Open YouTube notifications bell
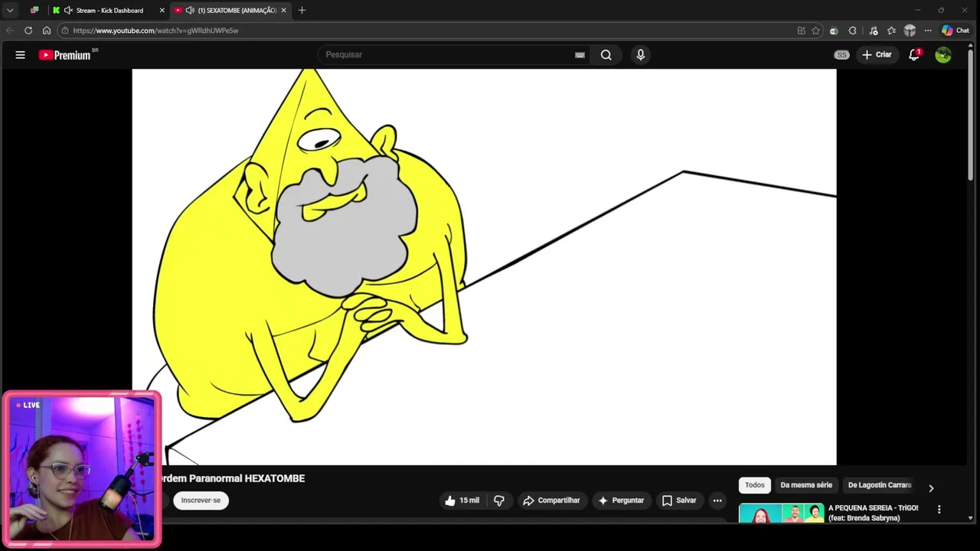The image size is (980, 551). 914,55
